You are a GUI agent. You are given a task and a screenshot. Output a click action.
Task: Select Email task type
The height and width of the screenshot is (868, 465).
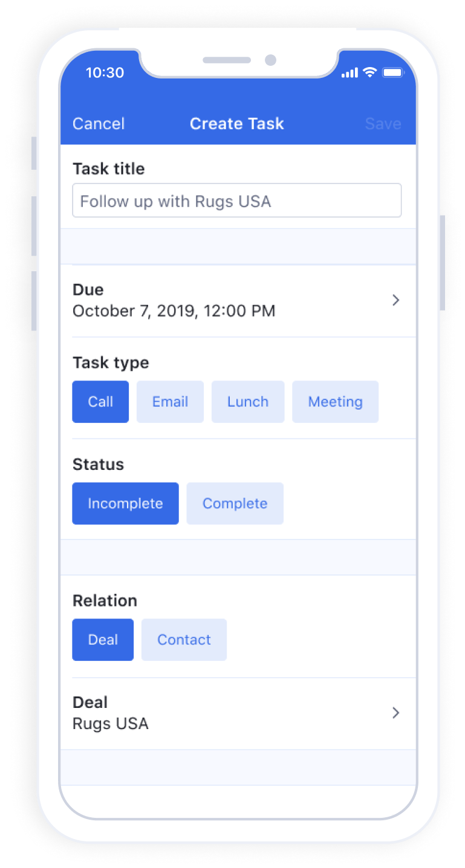click(x=170, y=402)
